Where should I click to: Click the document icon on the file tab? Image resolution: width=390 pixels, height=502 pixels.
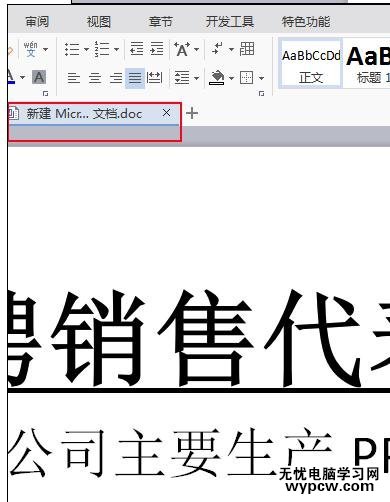pyautogui.click(x=13, y=114)
